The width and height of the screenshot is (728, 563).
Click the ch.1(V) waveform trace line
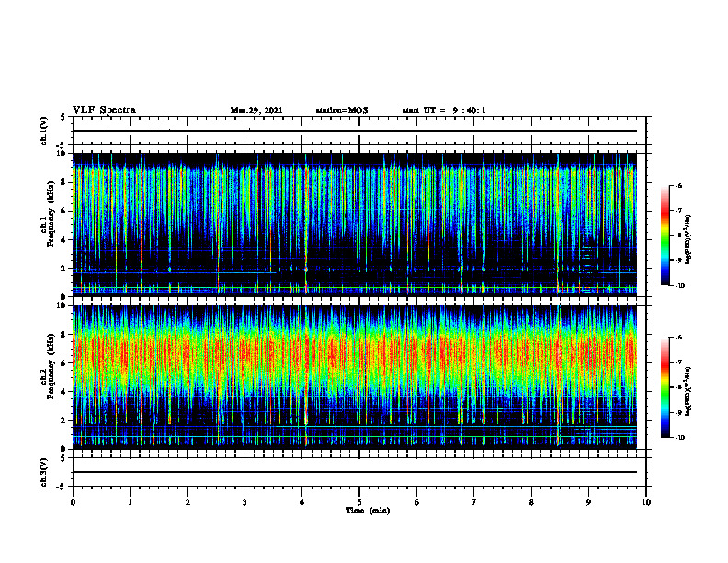(x=355, y=131)
